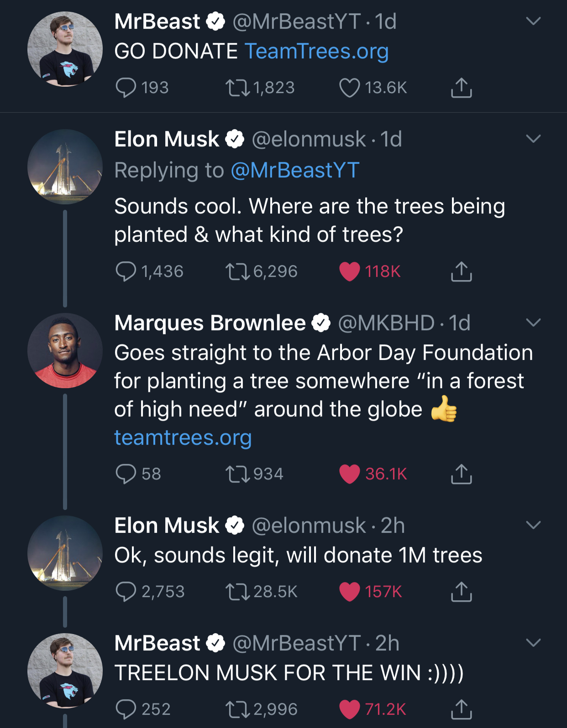
Task: Unlike Elon Musk's 118K liked reply
Action: coord(349,271)
